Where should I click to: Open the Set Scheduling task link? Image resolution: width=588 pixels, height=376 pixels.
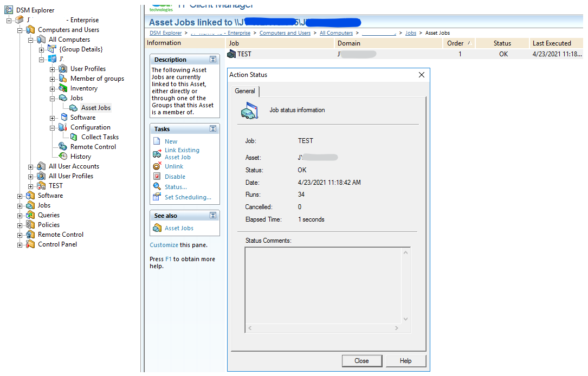point(188,197)
